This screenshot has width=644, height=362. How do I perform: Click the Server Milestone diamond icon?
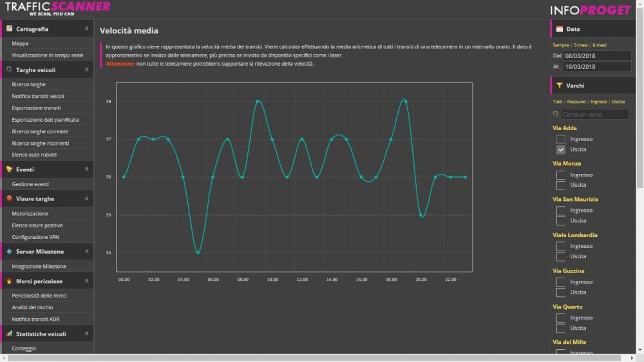tap(10, 252)
